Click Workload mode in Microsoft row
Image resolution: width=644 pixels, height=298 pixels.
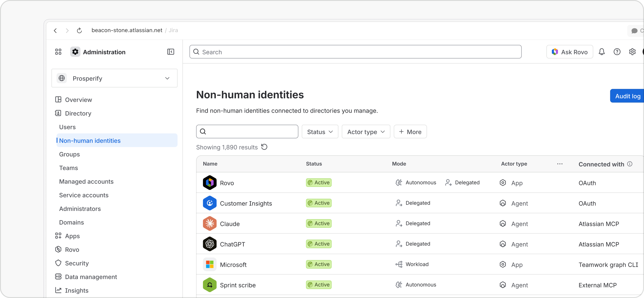tap(412, 264)
